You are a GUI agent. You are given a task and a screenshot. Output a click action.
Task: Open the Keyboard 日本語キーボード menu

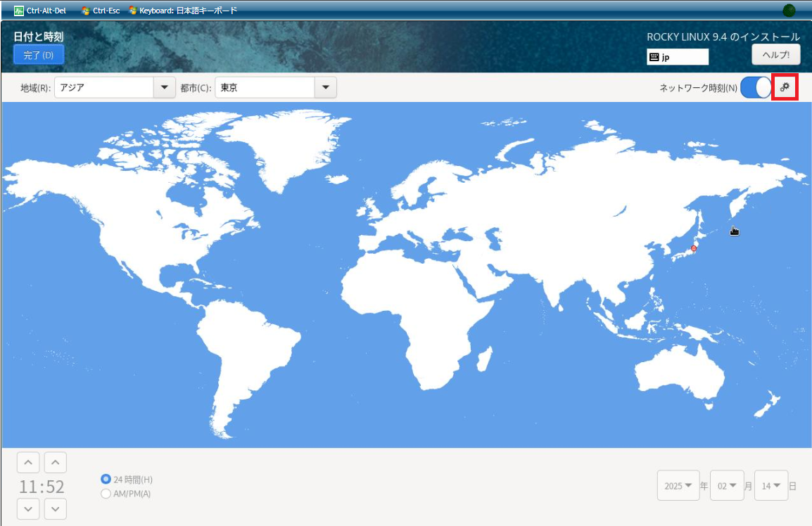tap(183, 11)
